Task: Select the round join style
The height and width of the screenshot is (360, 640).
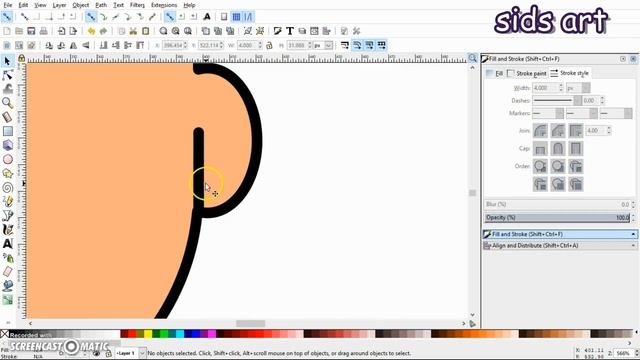Action: 540,131
